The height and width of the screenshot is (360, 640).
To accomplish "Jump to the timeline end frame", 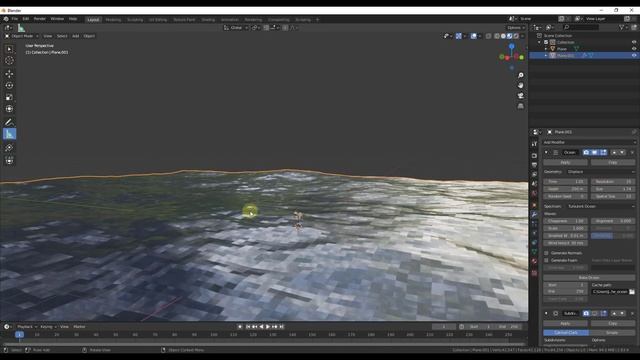I will tap(281, 327).
